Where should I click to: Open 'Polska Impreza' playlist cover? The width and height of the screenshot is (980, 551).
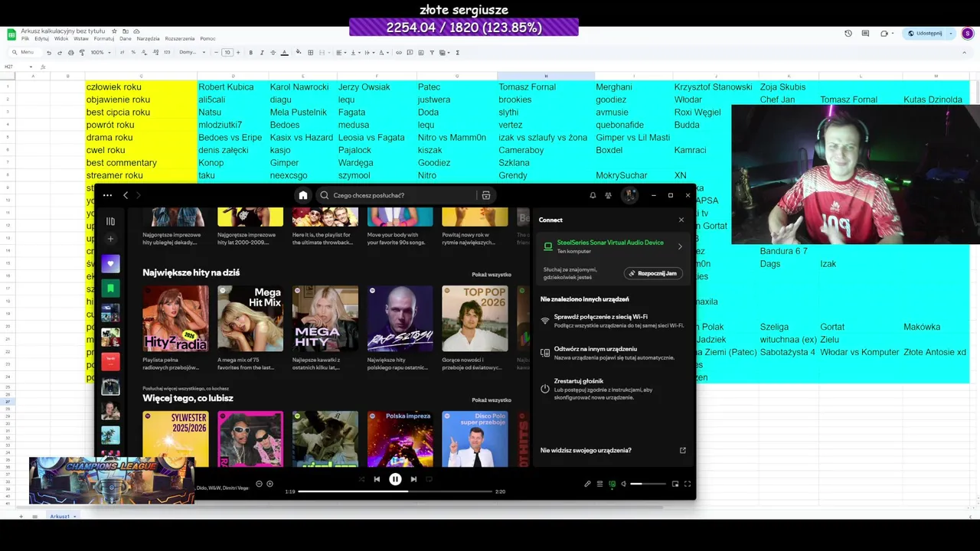click(400, 439)
